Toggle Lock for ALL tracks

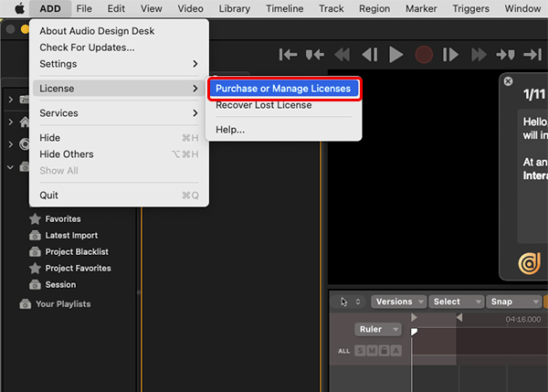coord(385,350)
